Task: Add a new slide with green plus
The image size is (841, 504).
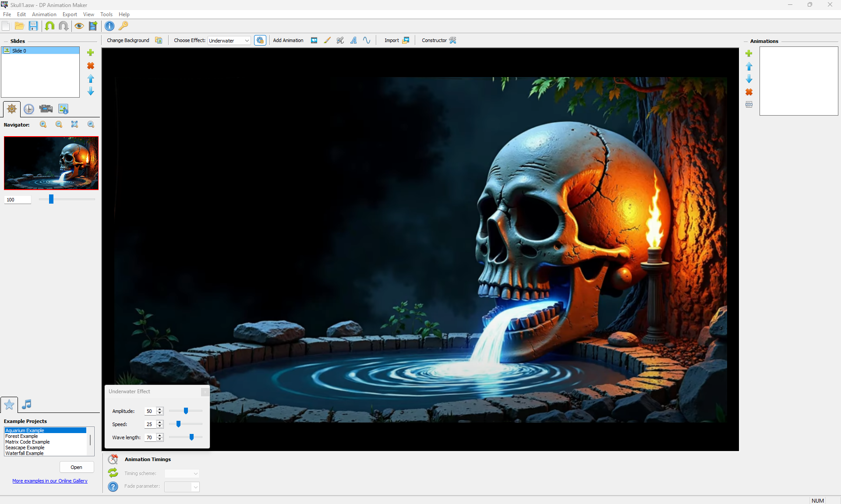Action: pos(91,53)
